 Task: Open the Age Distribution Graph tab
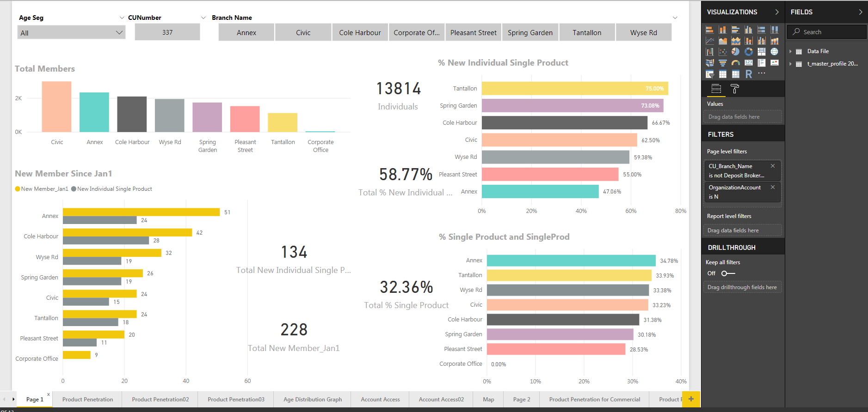click(x=313, y=400)
